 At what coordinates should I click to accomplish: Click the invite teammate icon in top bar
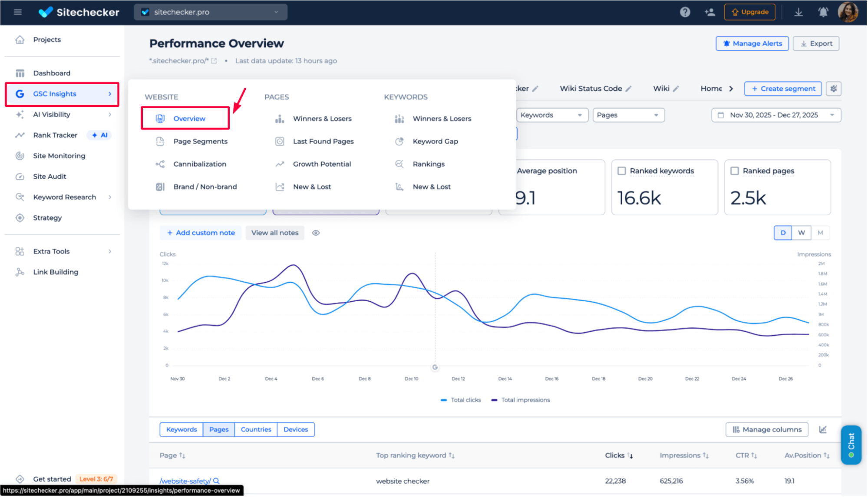point(710,13)
